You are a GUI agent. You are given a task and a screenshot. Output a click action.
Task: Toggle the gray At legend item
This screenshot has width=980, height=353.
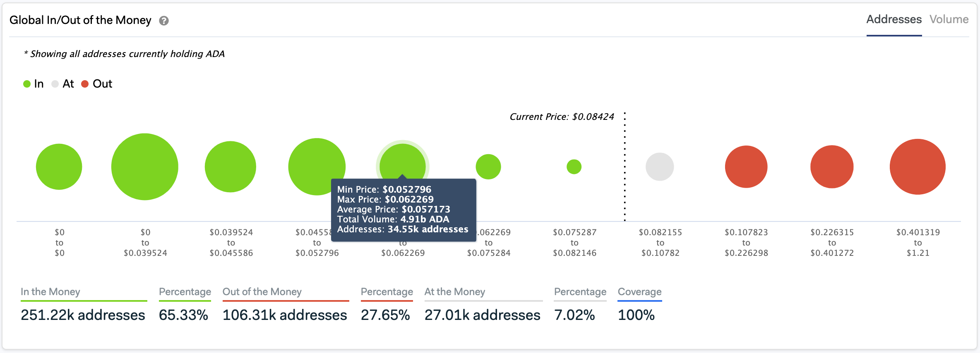tap(63, 84)
